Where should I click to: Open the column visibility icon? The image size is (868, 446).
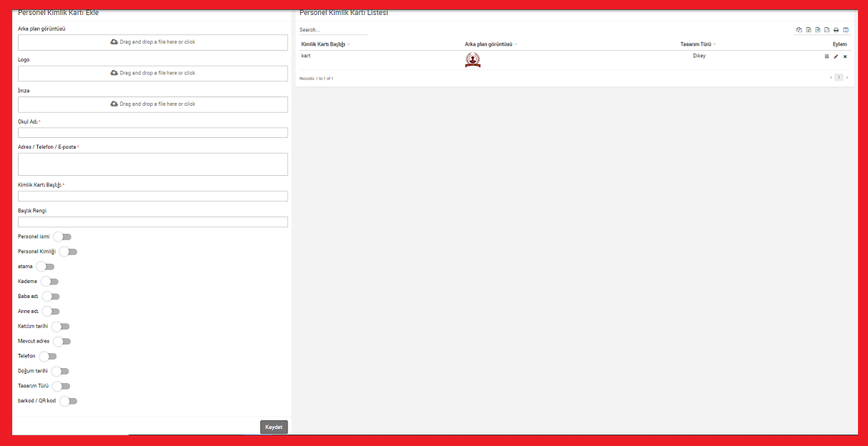tap(845, 30)
